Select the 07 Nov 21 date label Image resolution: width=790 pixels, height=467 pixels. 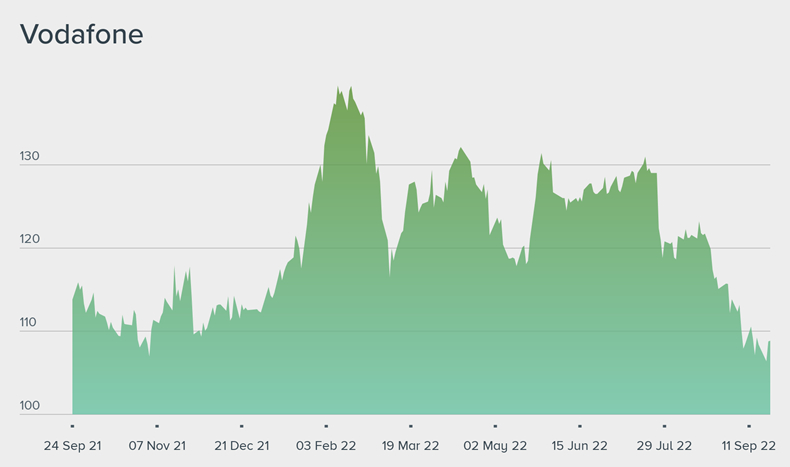click(x=157, y=445)
